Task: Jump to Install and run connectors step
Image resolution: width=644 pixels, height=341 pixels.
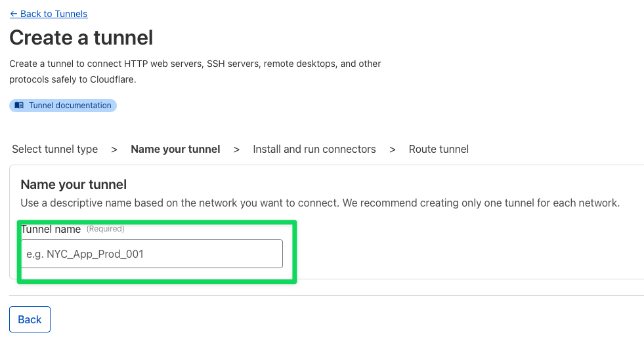Action: tap(314, 149)
